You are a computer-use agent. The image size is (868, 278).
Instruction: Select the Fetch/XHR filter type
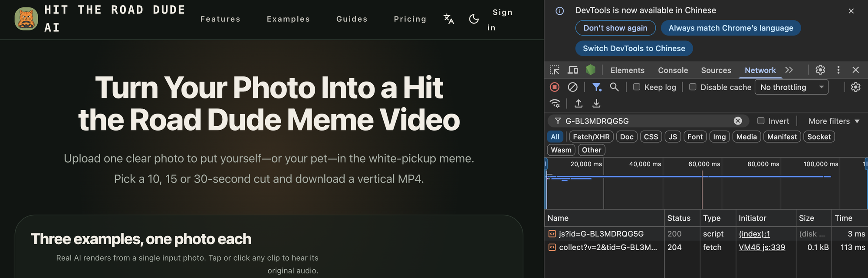591,137
